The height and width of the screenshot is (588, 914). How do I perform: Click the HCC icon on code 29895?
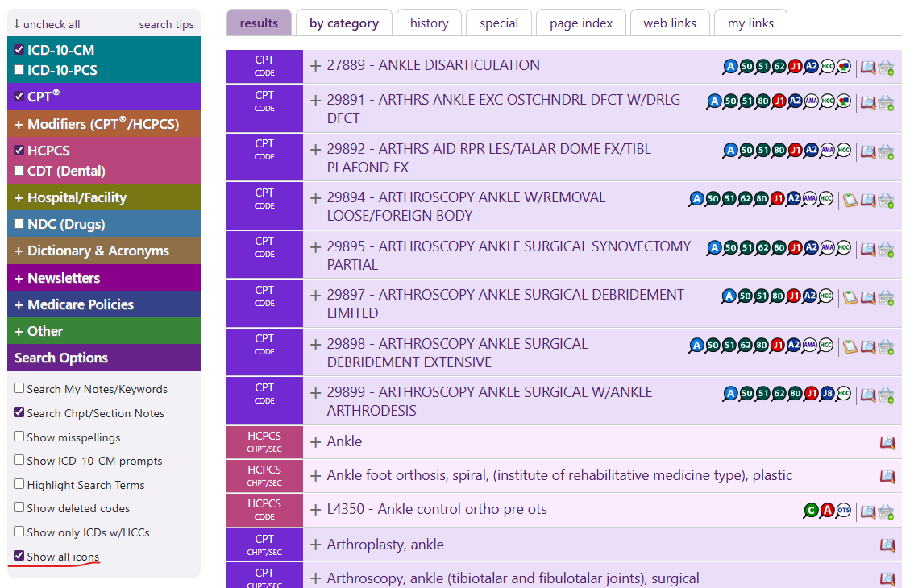click(x=843, y=248)
